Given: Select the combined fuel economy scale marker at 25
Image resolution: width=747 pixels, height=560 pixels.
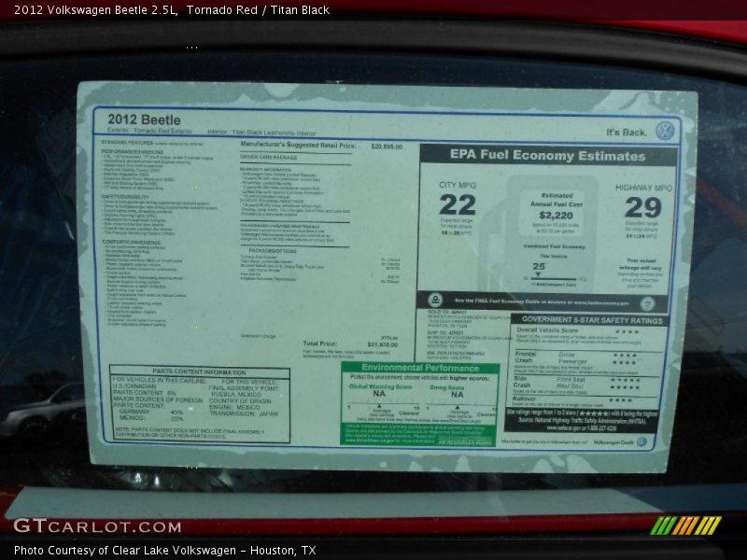Looking at the screenshot, I should pos(539,274).
